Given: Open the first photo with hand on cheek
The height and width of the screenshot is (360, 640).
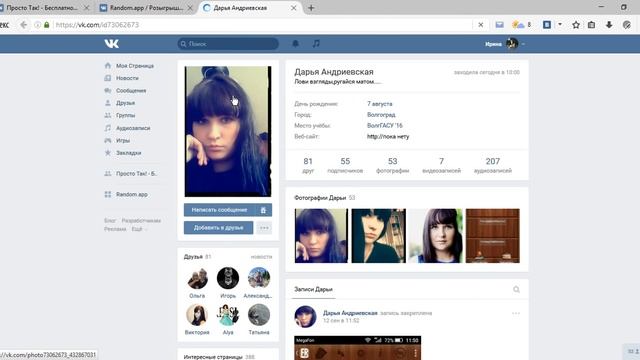Looking at the screenshot, I should coord(321,236).
